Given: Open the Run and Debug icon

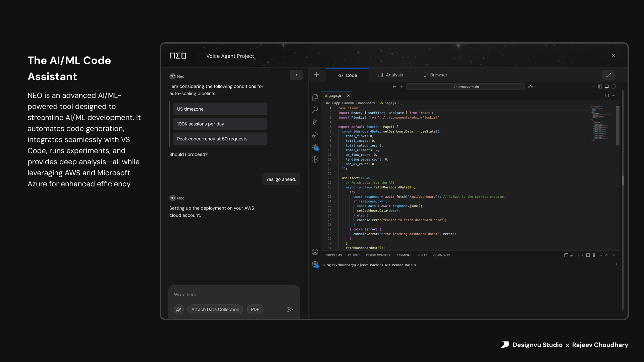Looking at the screenshot, I should [x=315, y=134].
